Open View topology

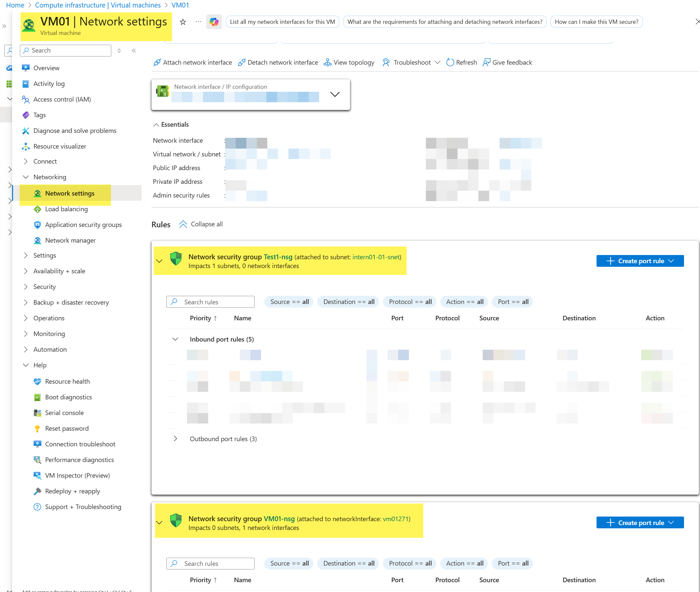[x=349, y=62]
